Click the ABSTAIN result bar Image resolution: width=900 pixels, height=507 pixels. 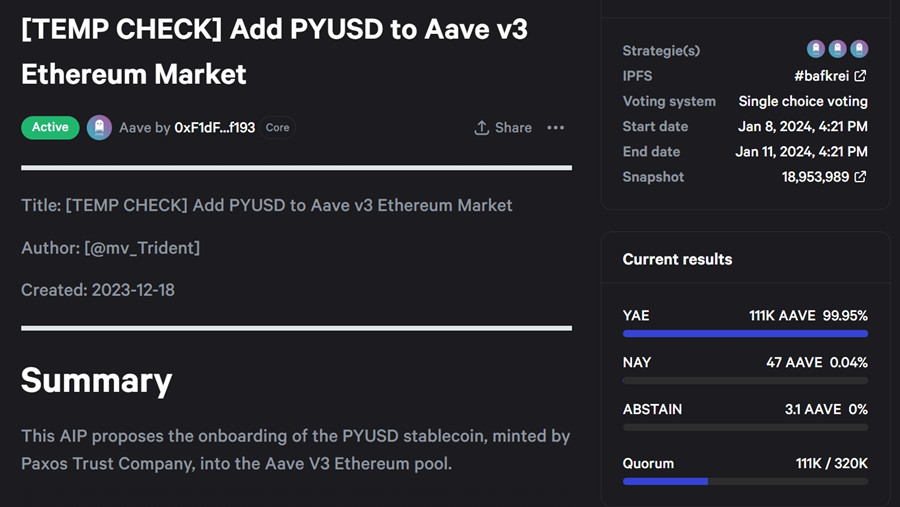[745, 428]
